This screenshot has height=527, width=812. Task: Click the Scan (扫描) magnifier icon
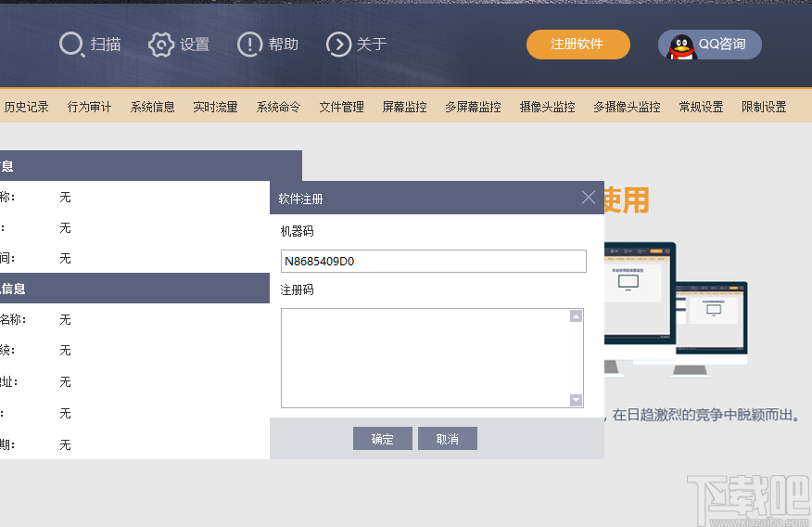click(x=71, y=45)
